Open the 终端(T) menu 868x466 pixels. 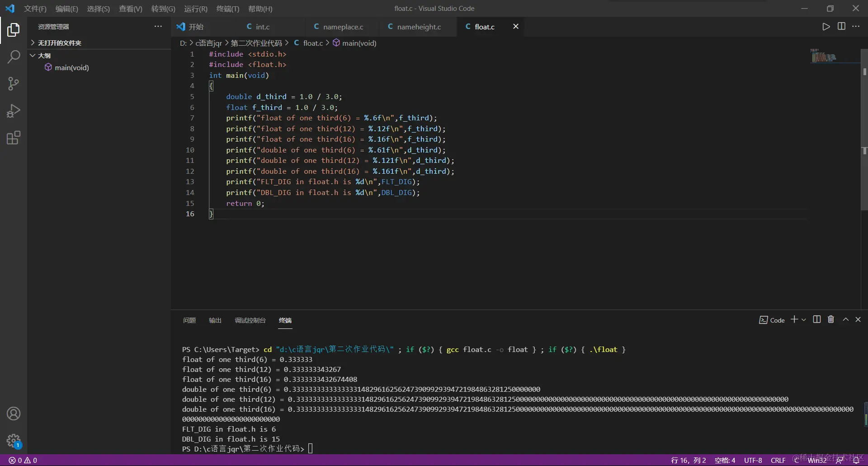227,9
